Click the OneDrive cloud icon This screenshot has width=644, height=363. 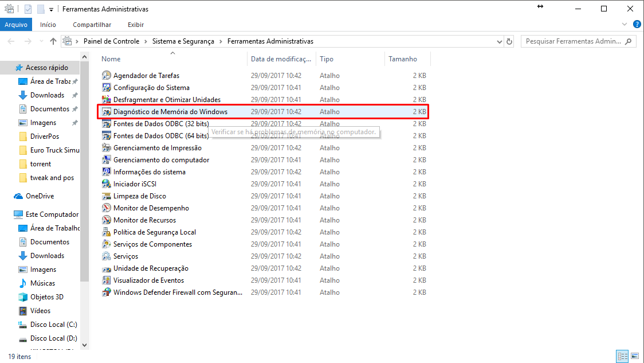click(x=18, y=196)
